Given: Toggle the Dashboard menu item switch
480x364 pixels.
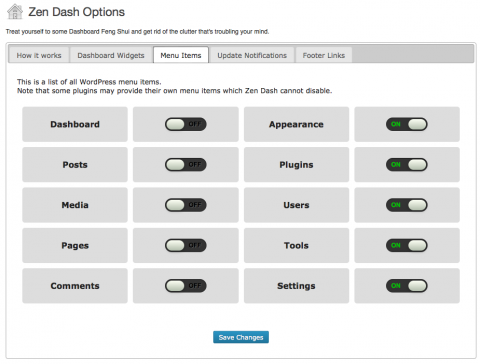Looking at the screenshot, I should click(x=186, y=124).
